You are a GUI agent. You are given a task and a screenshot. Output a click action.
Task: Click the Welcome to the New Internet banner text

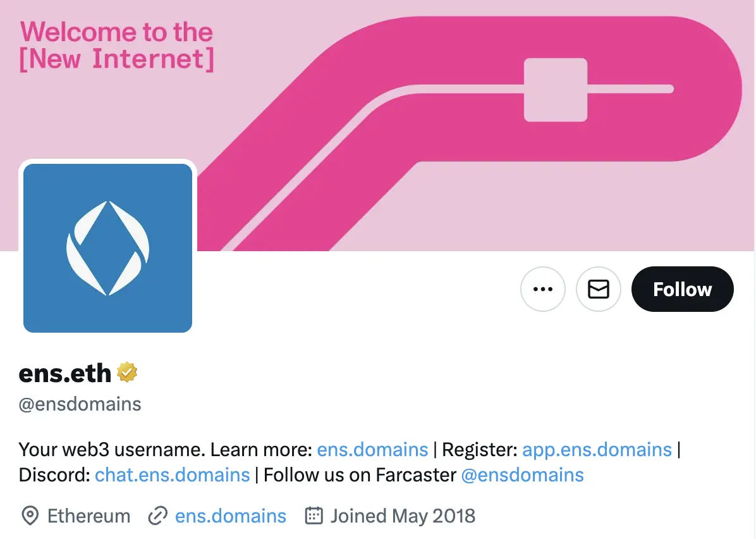click(x=117, y=46)
